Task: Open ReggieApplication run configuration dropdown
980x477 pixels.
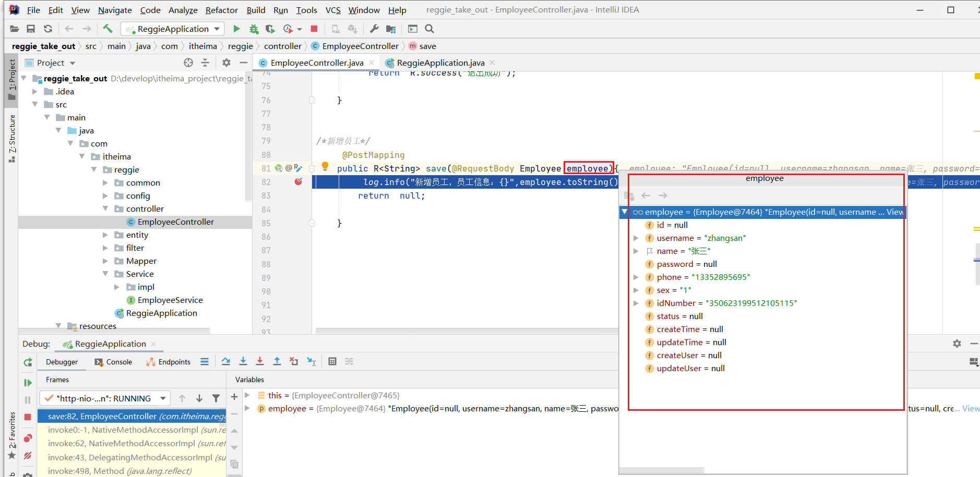Action: click(173, 29)
